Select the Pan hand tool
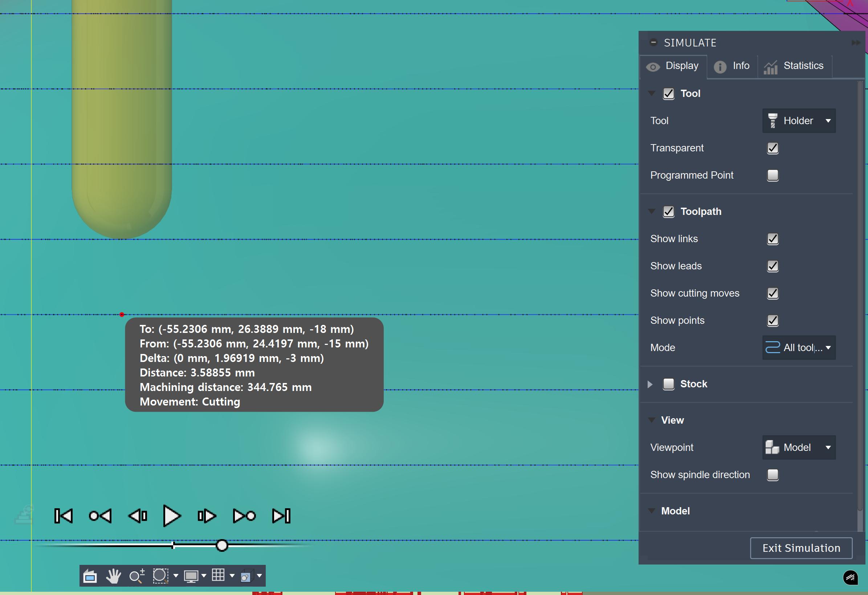 [x=113, y=576]
